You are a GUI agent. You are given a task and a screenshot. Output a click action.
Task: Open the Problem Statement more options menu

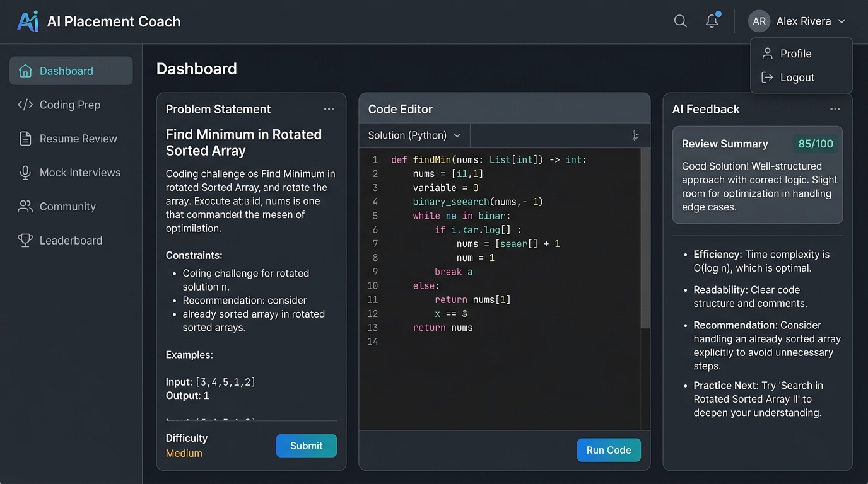pos(329,109)
